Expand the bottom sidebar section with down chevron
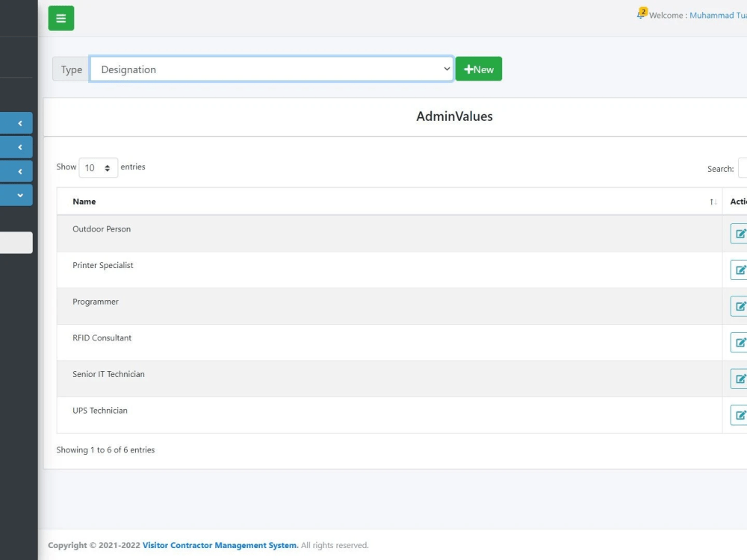The image size is (747, 560). tap(15, 195)
